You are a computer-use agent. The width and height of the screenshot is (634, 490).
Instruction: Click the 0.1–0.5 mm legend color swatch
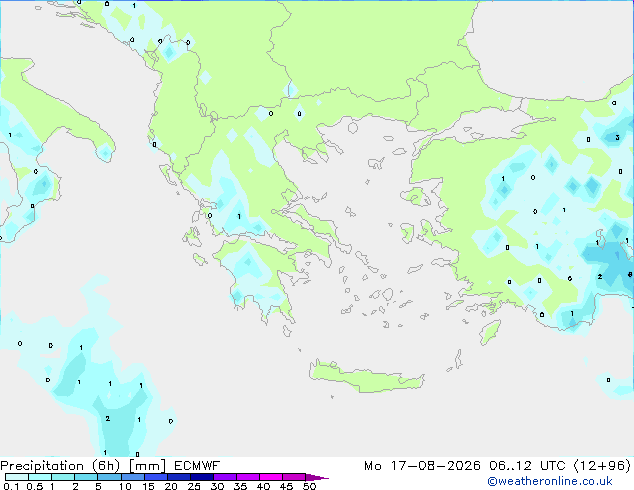17,477
